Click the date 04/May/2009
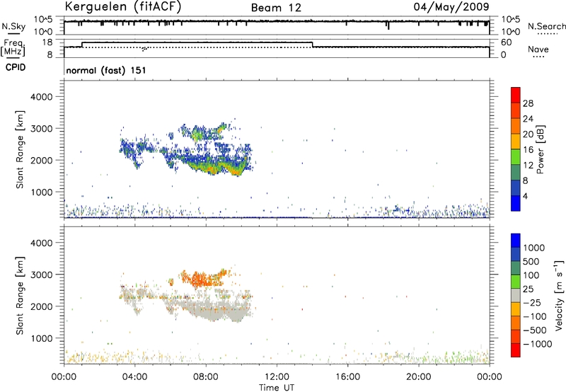 (451, 6)
